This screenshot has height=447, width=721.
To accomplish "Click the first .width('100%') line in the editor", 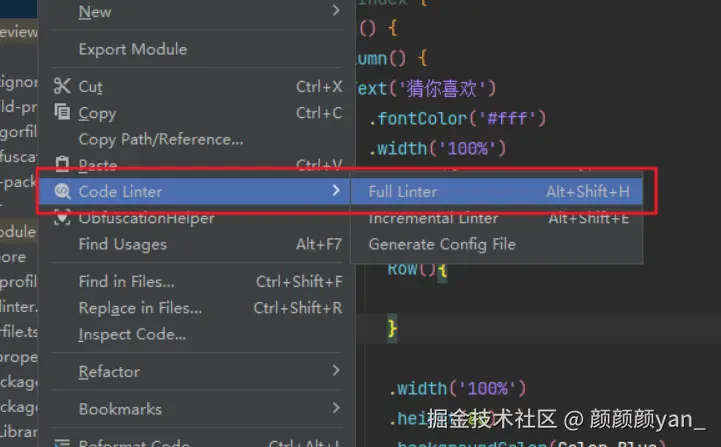I will coord(438,149).
